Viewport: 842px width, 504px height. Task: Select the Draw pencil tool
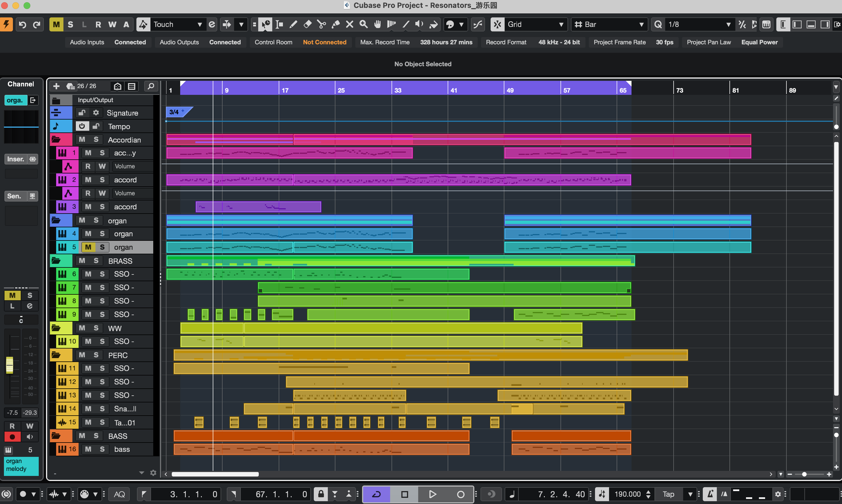pyautogui.click(x=293, y=24)
